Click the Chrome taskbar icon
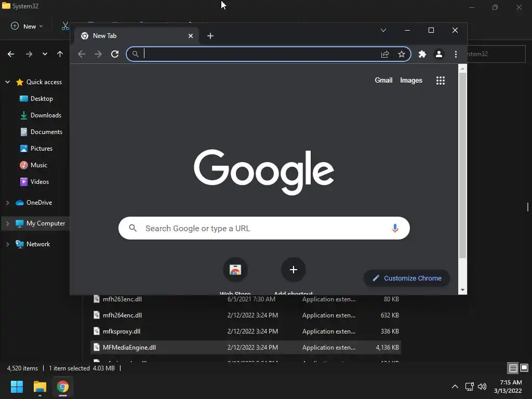 [63, 387]
